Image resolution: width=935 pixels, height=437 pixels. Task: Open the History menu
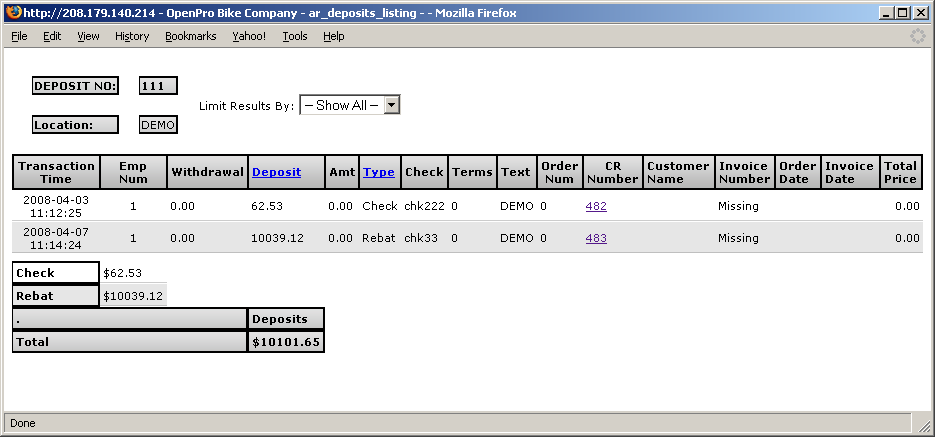click(x=132, y=36)
